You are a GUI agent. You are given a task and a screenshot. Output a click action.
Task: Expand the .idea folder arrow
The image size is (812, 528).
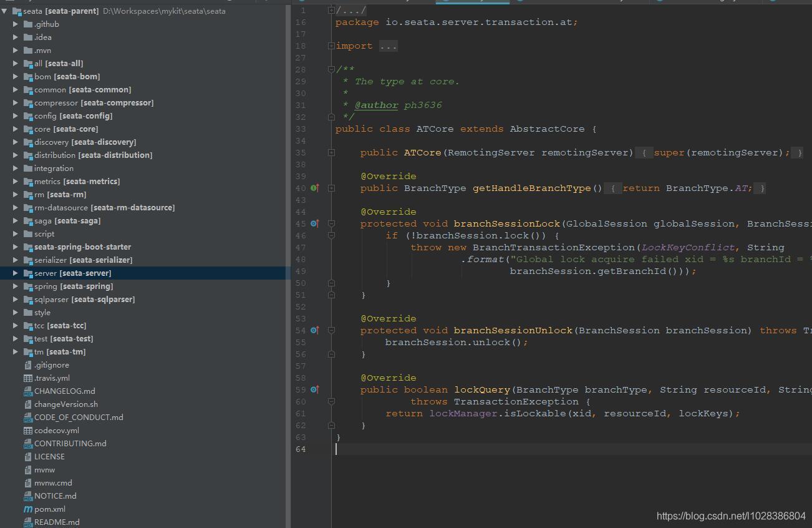(x=16, y=37)
